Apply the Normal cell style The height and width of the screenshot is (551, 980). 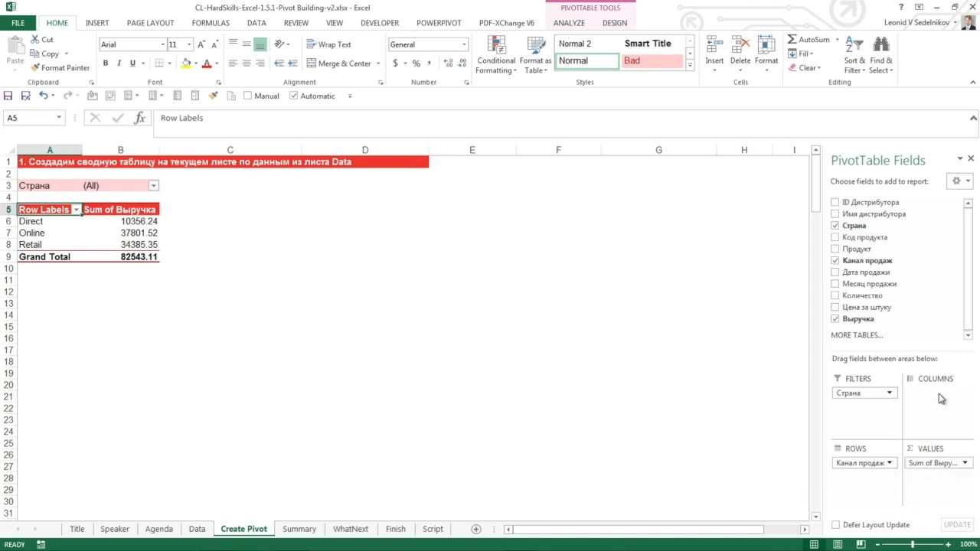(x=587, y=61)
